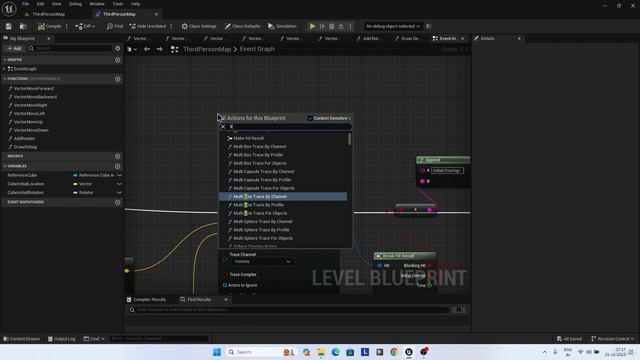
Task: Add a new event dispatcher with plus icon
Action: (x=118, y=202)
